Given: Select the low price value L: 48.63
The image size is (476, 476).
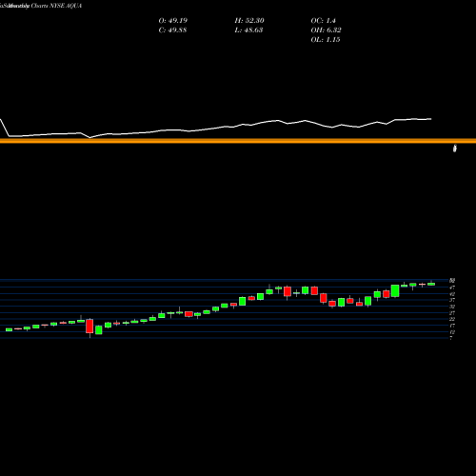Looking at the screenshot, I should tap(248, 30).
